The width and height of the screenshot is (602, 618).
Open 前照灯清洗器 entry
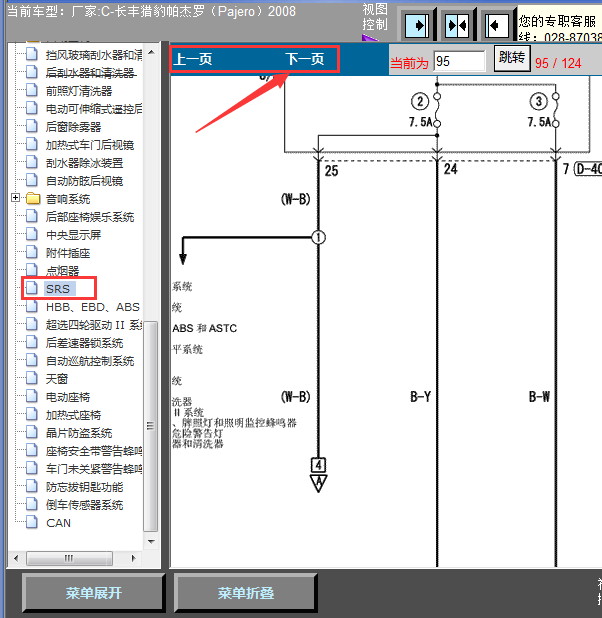click(x=79, y=91)
